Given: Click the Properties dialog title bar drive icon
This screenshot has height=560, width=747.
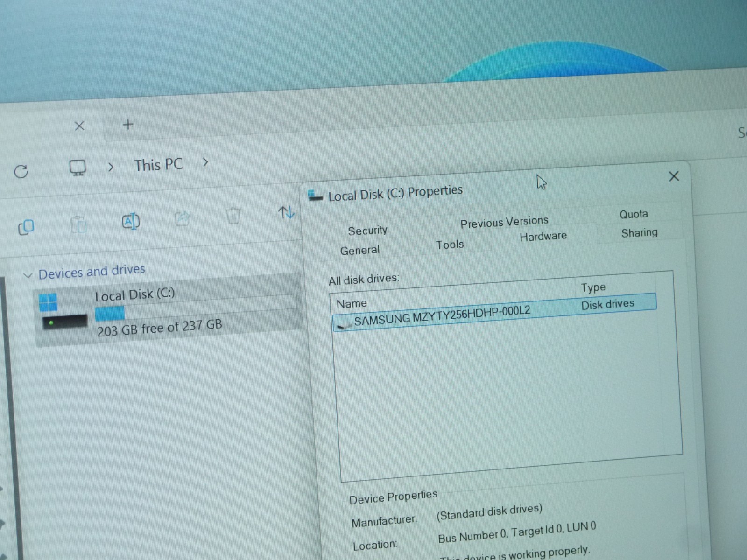Looking at the screenshot, I should (x=316, y=196).
